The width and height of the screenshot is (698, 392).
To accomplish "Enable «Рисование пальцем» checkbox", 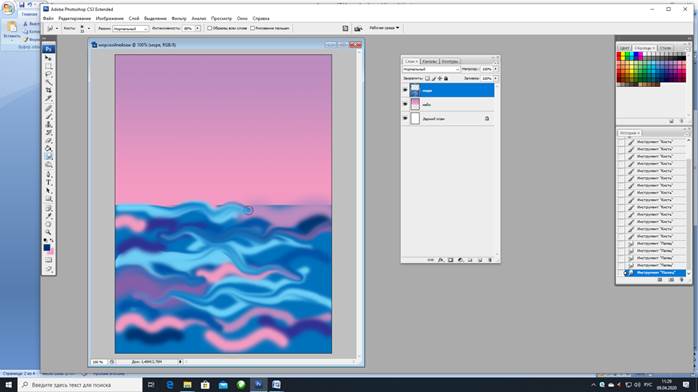I will (x=252, y=28).
